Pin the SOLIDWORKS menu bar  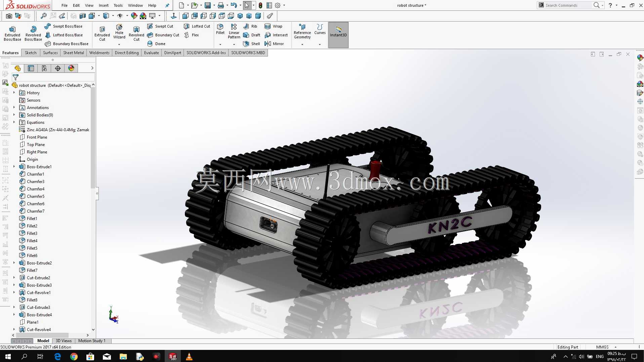click(x=167, y=5)
